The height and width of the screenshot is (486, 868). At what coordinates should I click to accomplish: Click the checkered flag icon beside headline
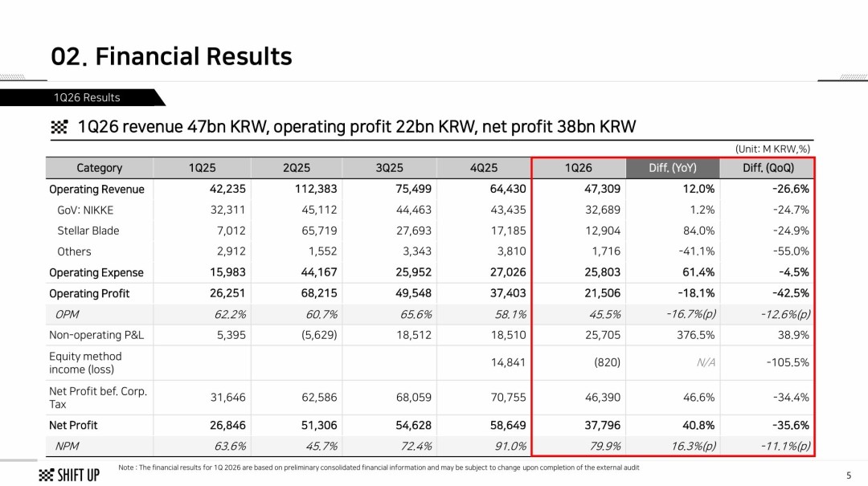[x=59, y=127]
